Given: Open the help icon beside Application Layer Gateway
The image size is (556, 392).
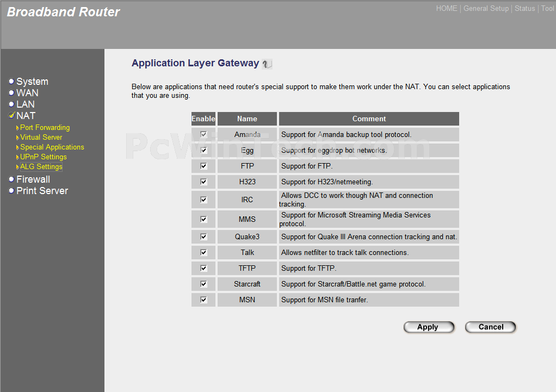Looking at the screenshot, I should pyautogui.click(x=267, y=64).
